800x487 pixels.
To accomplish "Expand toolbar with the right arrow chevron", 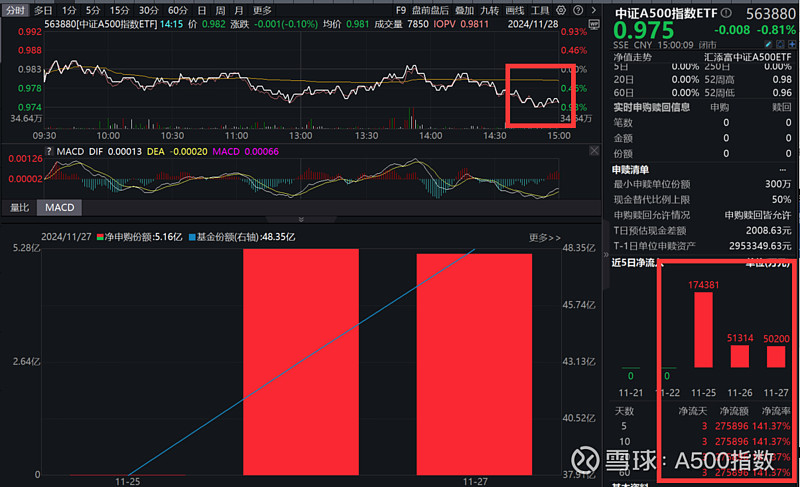I will point(593,10).
